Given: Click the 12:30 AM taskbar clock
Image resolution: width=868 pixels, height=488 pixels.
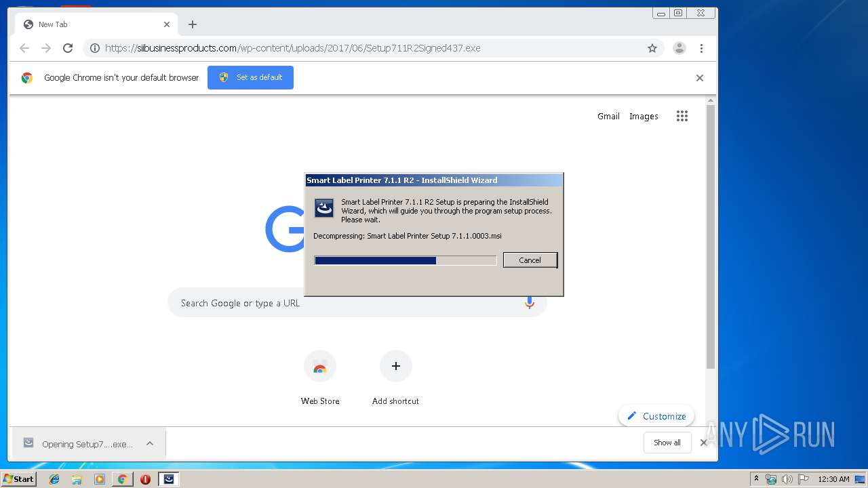Looking at the screenshot, I should 833,479.
